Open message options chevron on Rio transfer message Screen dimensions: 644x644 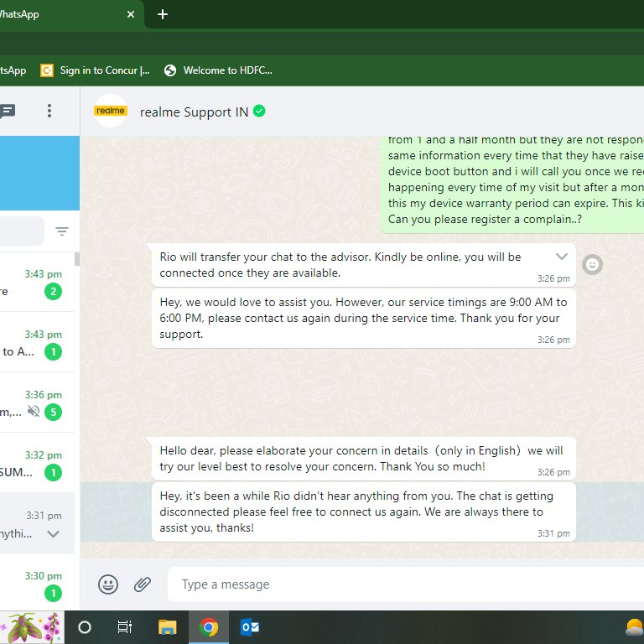(562, 257)
